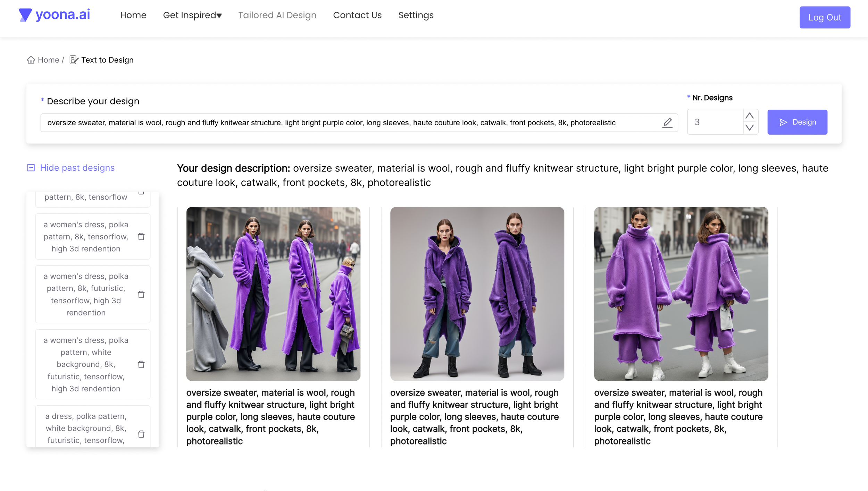Open second design image on studio background
The height and width of the screenshot is (491, 868).
[477, 294]
